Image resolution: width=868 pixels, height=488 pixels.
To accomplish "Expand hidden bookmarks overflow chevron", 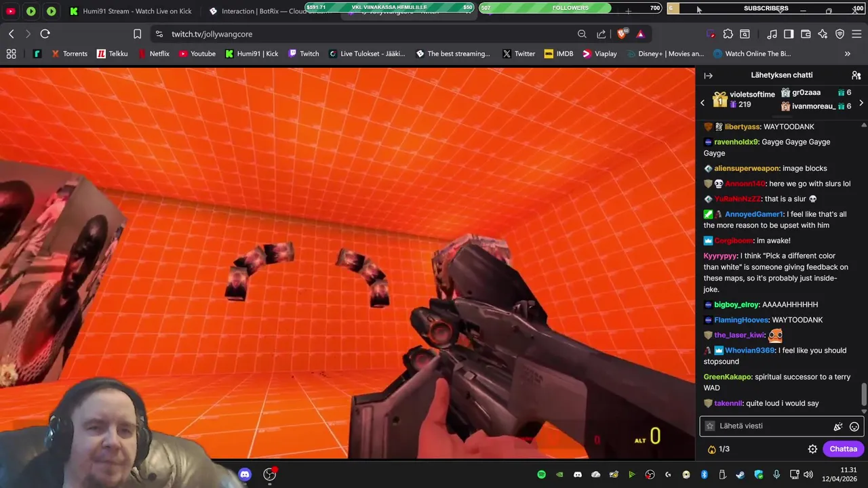I will pyautogui.click(x=847, y=54).
